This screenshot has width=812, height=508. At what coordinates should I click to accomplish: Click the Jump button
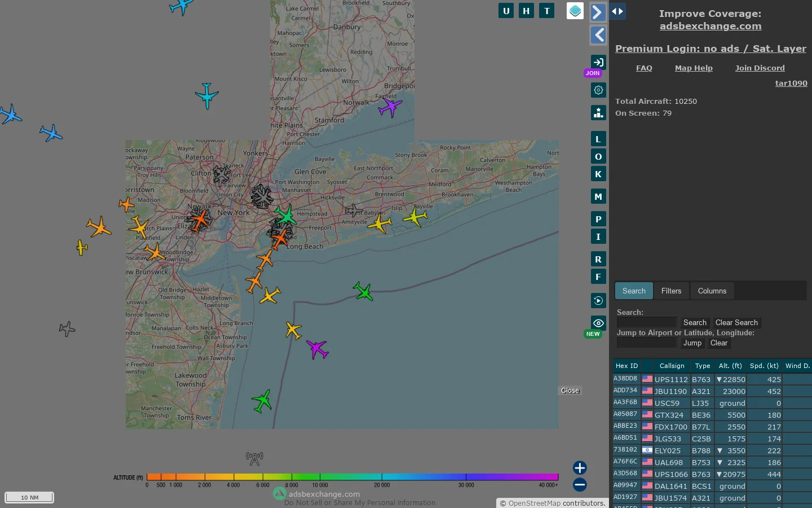tap(692, 343)
